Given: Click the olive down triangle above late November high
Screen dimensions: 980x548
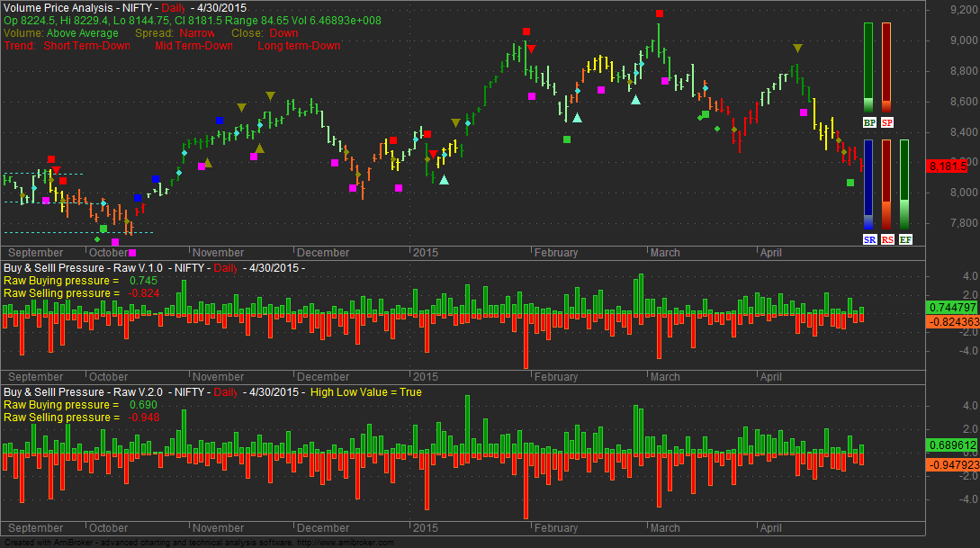Looking at the screenshot, I should 270,96.
